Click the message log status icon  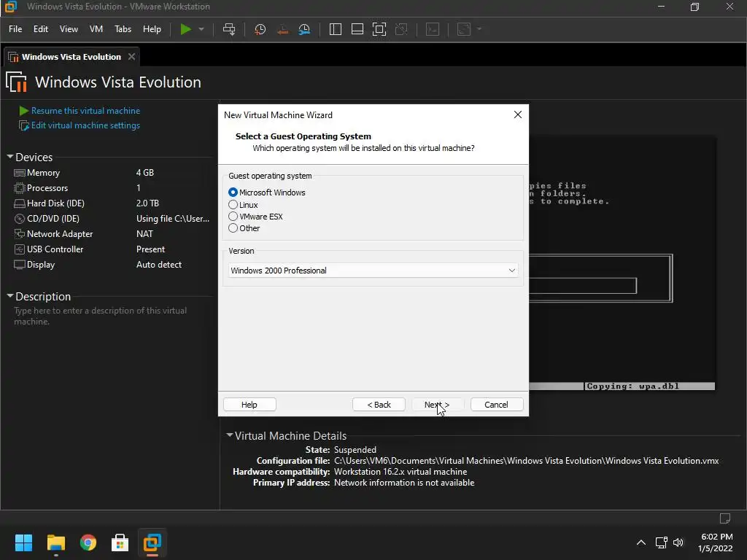pyautogui.click(x=725, y=518)
